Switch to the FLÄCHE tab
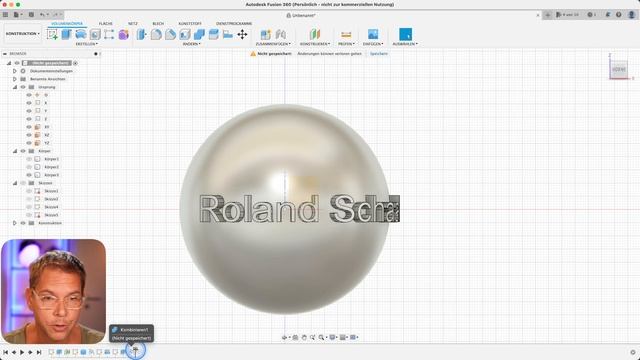 click(106, 24)
